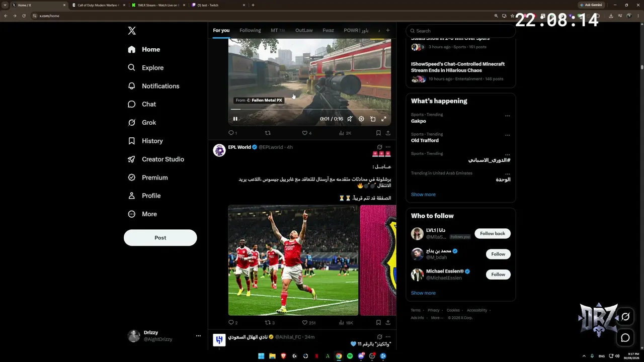644x362 pixels.
Task: Follow back LVL1 account
Action: click(x=493, y=234)
